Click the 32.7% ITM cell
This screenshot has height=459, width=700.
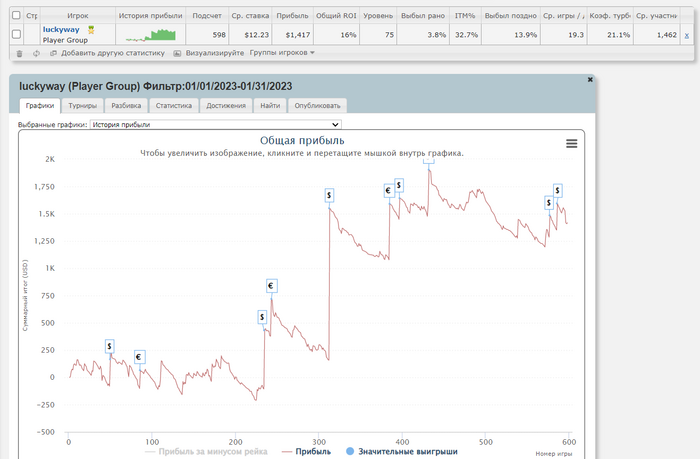(x=467, y=35)
